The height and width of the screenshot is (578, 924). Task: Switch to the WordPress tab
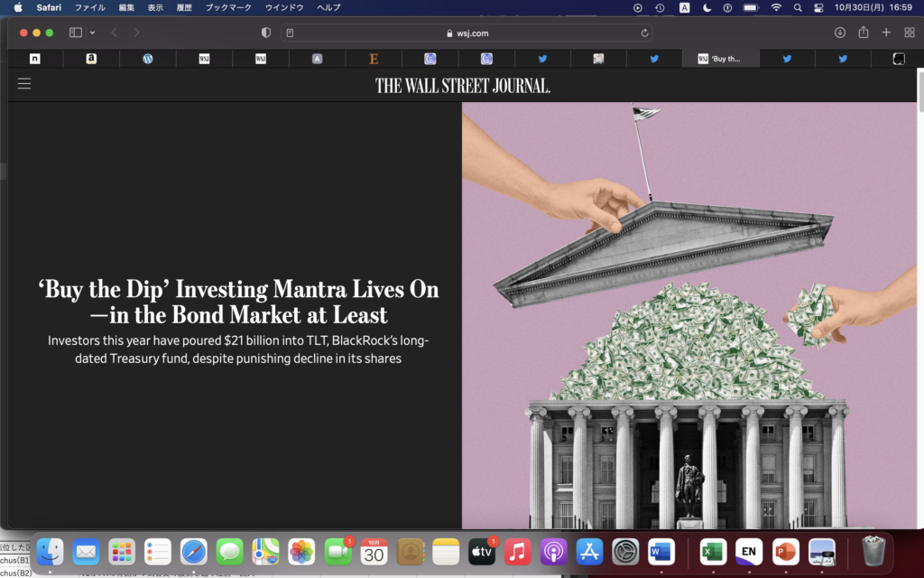(148, 59)
